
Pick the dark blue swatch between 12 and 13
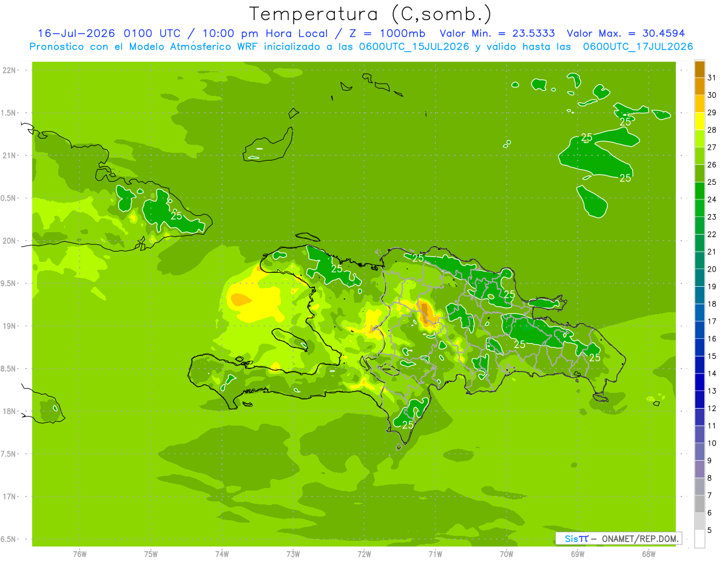coord(699,400)
